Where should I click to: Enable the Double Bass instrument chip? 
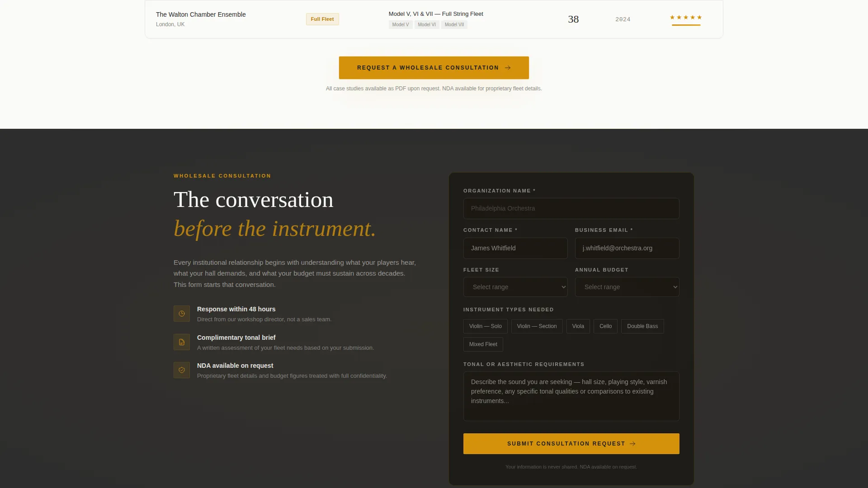click(x=642, y=326)
